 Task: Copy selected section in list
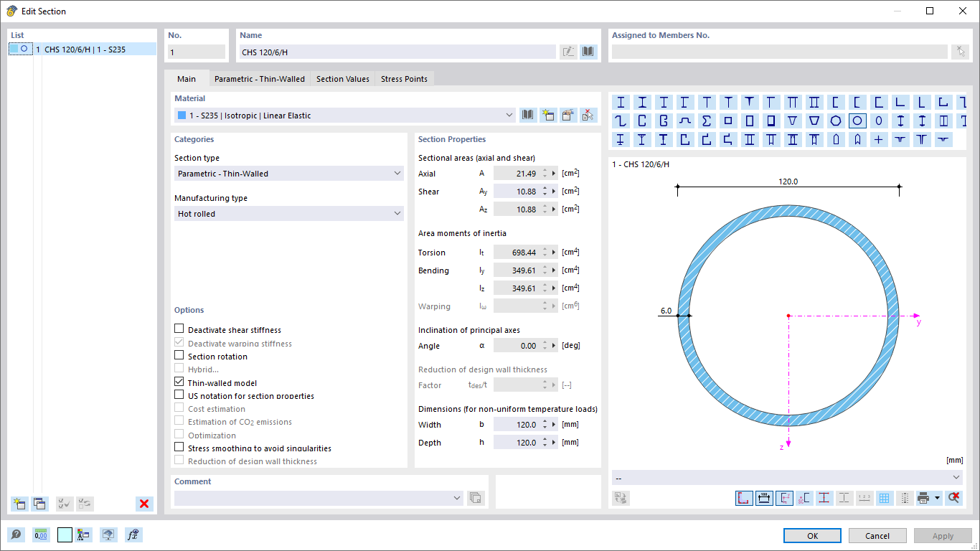[x=39, y=504]
